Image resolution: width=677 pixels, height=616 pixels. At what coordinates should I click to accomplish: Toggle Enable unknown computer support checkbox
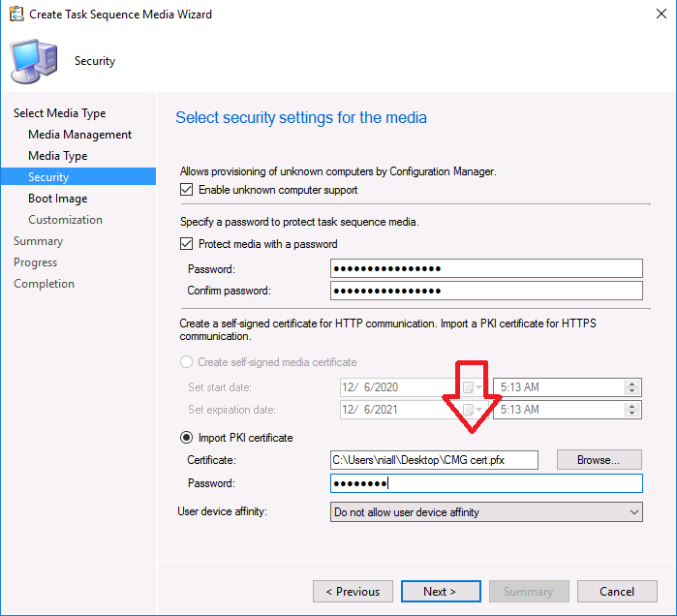[186, 190]
